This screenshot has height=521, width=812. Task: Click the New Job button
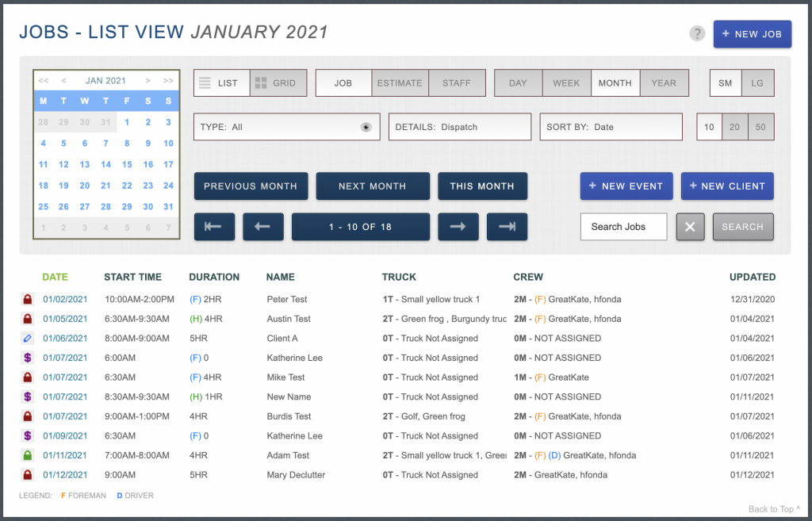click(752, 34)
